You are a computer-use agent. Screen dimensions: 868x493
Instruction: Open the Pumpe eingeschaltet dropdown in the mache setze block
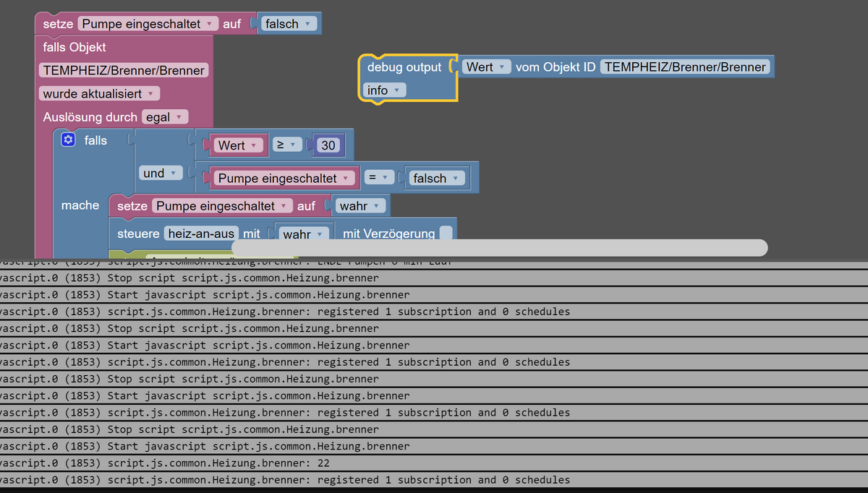point(223,206)
